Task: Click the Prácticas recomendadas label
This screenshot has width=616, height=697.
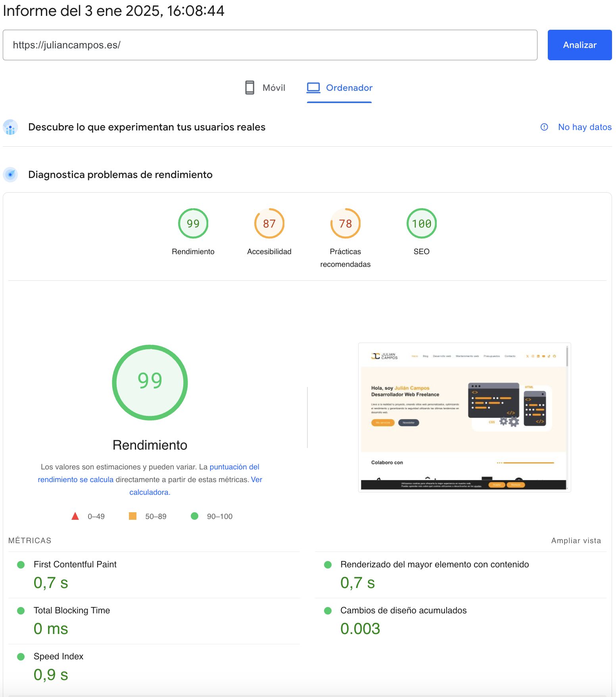Action: [x=345, y=258]
